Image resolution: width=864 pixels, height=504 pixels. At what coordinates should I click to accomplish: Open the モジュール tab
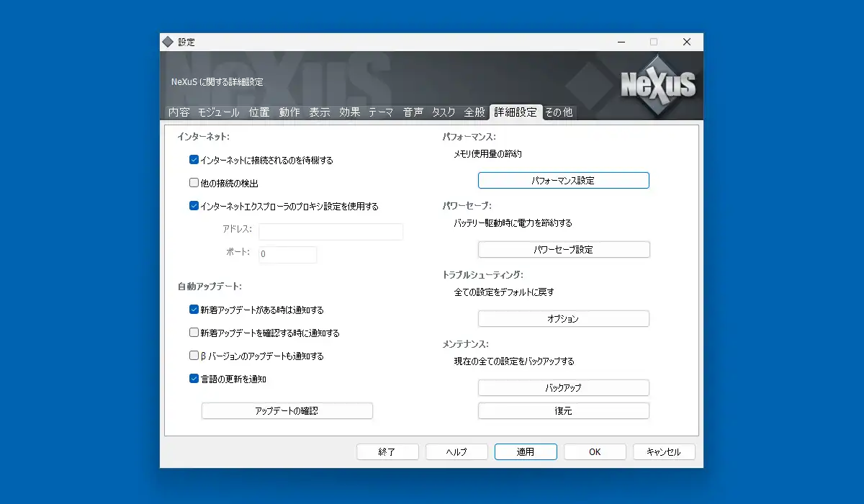coord(219,112)
